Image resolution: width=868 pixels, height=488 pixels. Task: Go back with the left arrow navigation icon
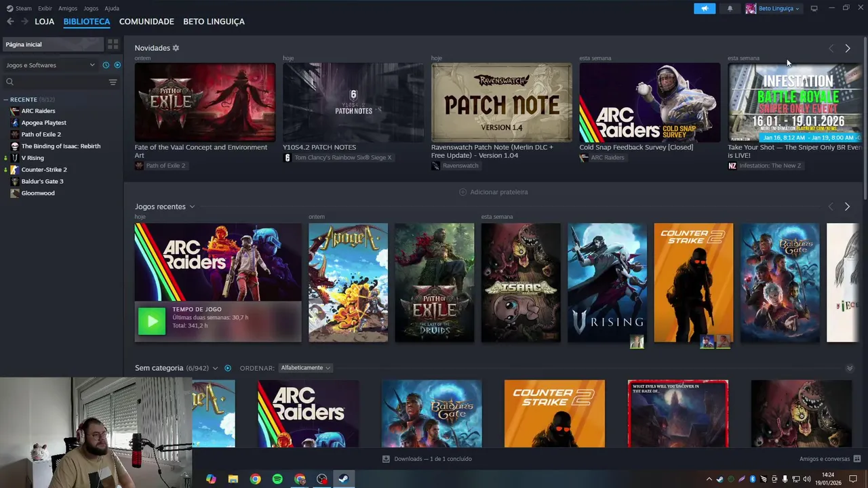(10, 22)
